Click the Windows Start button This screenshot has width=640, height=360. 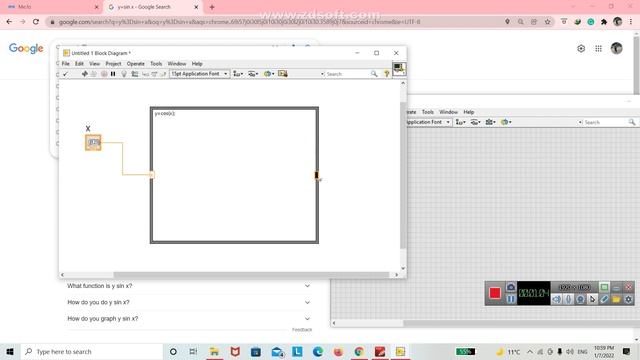pos(10,351)
